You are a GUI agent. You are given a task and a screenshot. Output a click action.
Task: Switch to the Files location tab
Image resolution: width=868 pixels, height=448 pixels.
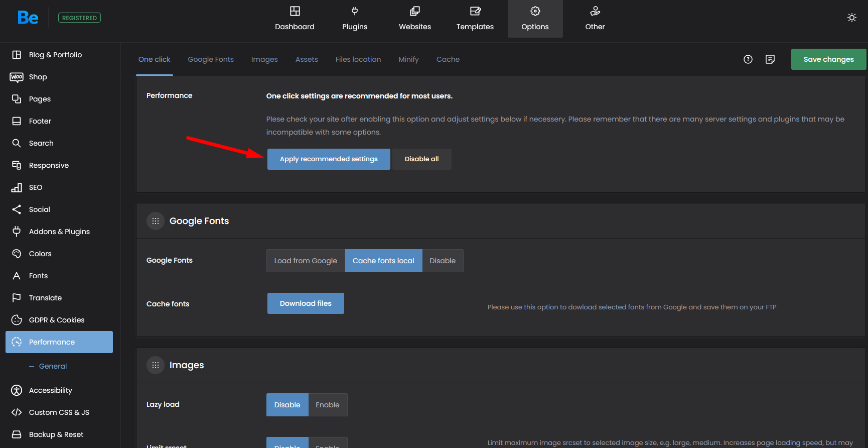pyautogui.click(x=358, y=59)
